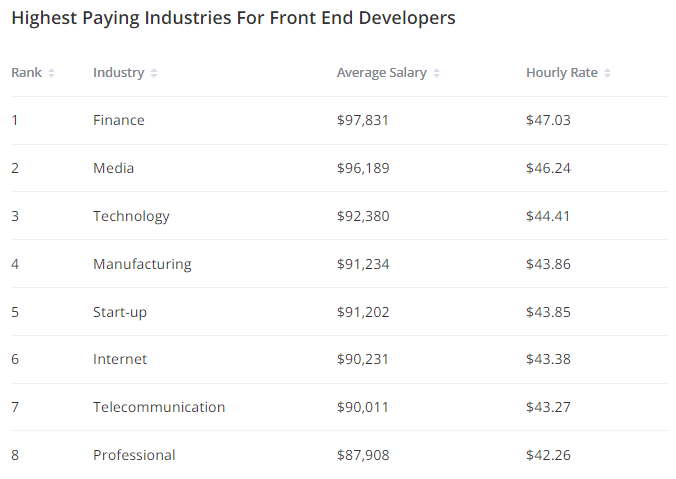
Task: Click the $97,831 average salary value
Action: 363,120
